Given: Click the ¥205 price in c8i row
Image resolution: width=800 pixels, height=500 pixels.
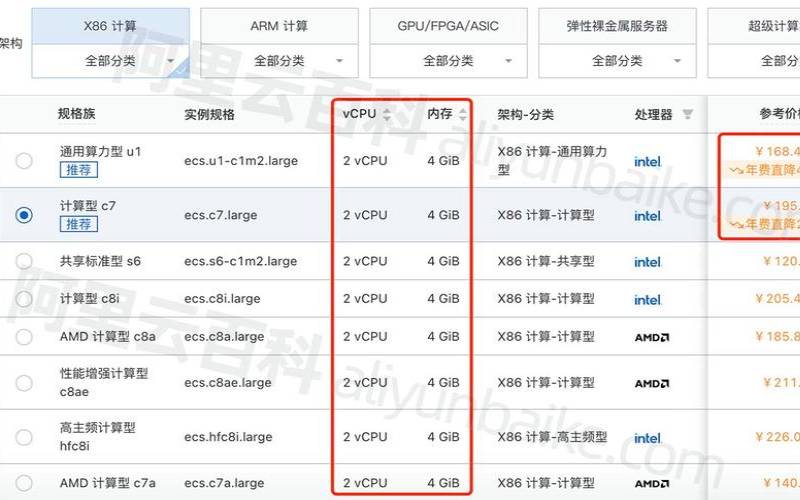Looking at the screenshot, I should (x=778, y=298).
